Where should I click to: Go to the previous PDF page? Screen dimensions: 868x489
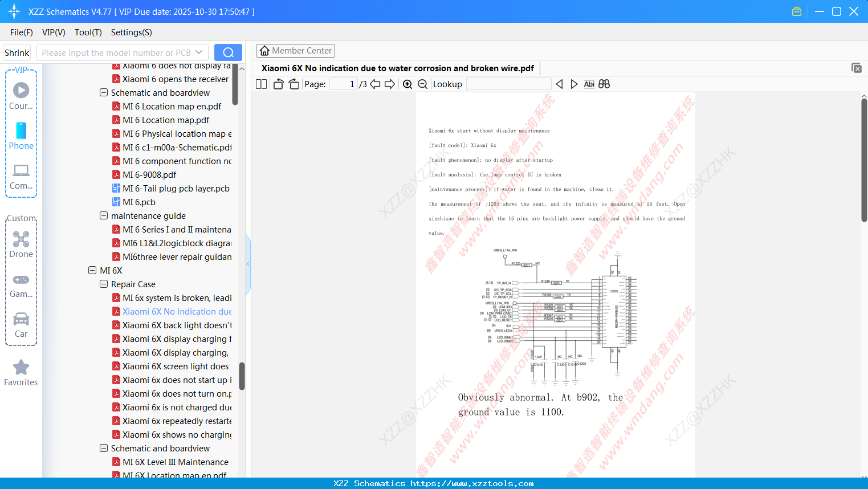pos(375,84)
